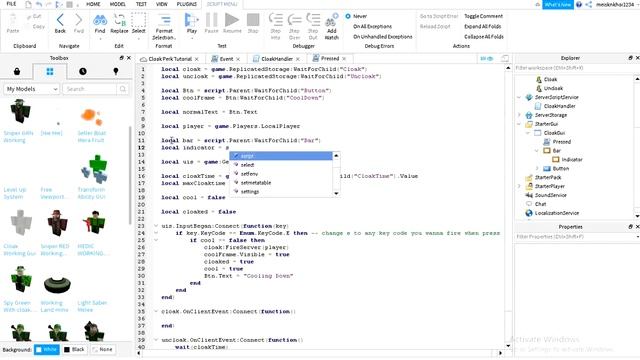Set the background to White
The image size is (640, 360).
(x=47, y=349)
